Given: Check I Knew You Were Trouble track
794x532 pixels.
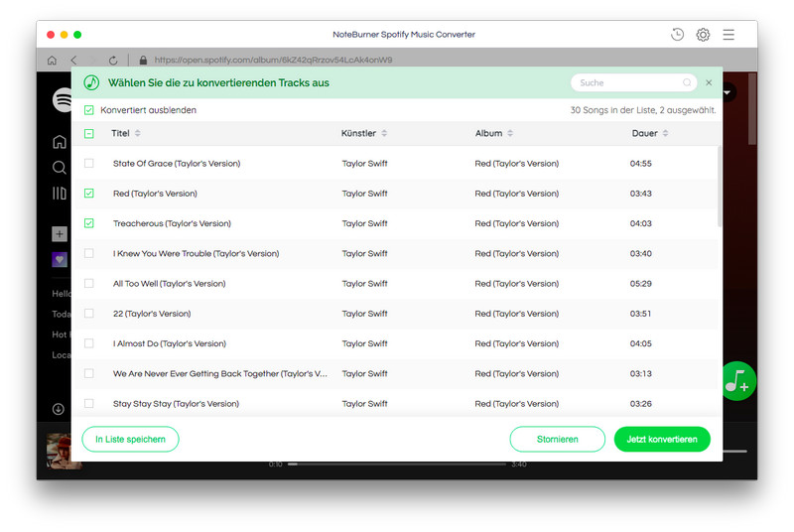Looking at the screenshot, I should coord(89,253).
